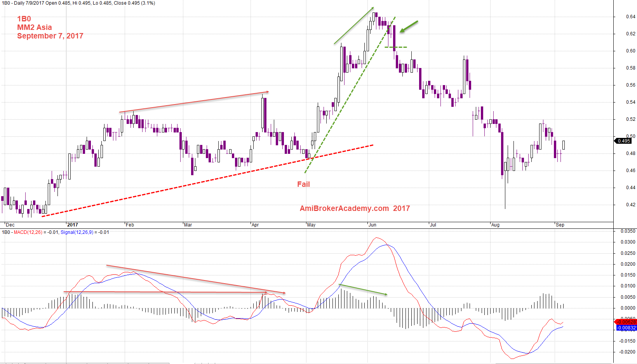Click the blue -0.00832 signal value tag
The height and width of the screenshot is (364, 637).
tap(627, 328)
